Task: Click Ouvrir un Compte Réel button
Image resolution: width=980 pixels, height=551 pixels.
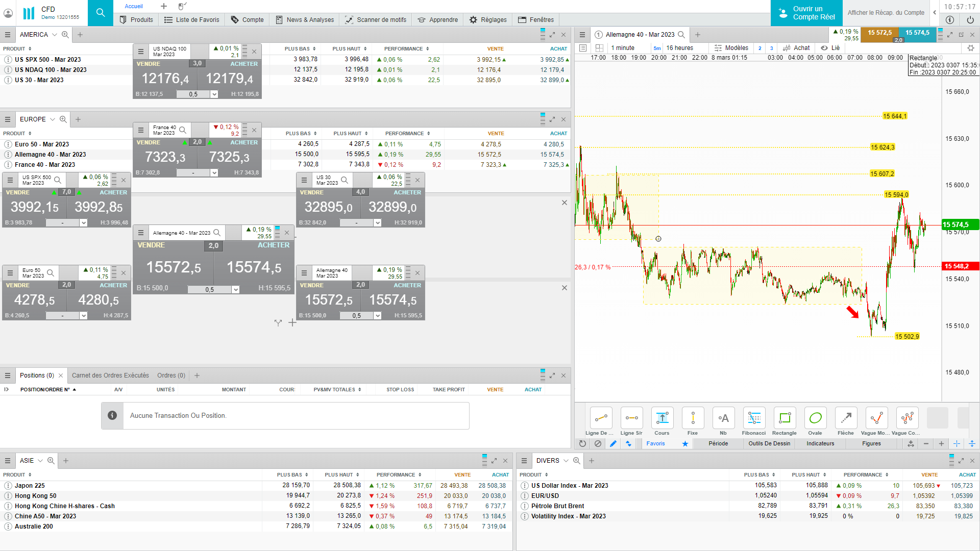Action: [806, 13]
